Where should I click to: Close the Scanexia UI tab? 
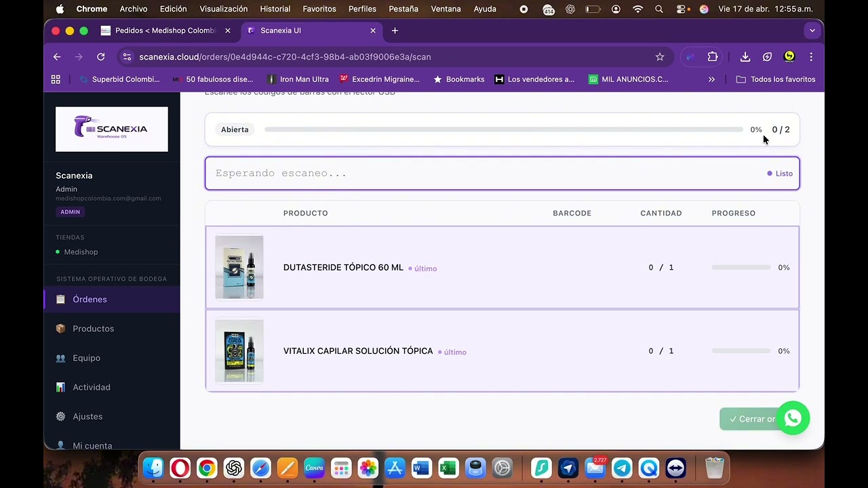[373, 30]
